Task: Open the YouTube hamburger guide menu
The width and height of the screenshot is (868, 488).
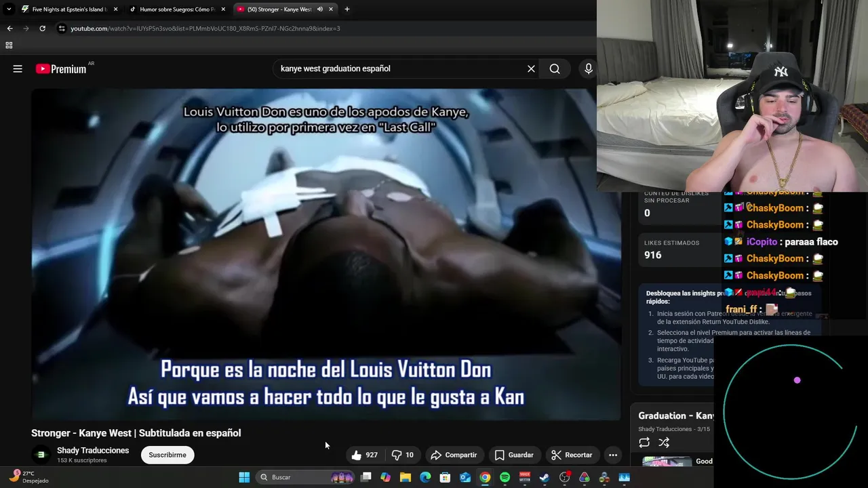Action: pyautogui.click(x=18, y=68)
